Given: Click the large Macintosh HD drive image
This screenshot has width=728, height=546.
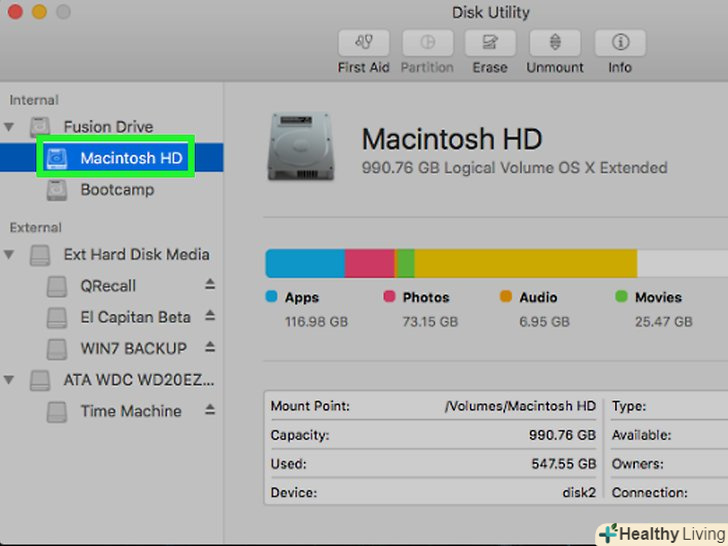Looking at the screenshot, I should pos(301,146).
